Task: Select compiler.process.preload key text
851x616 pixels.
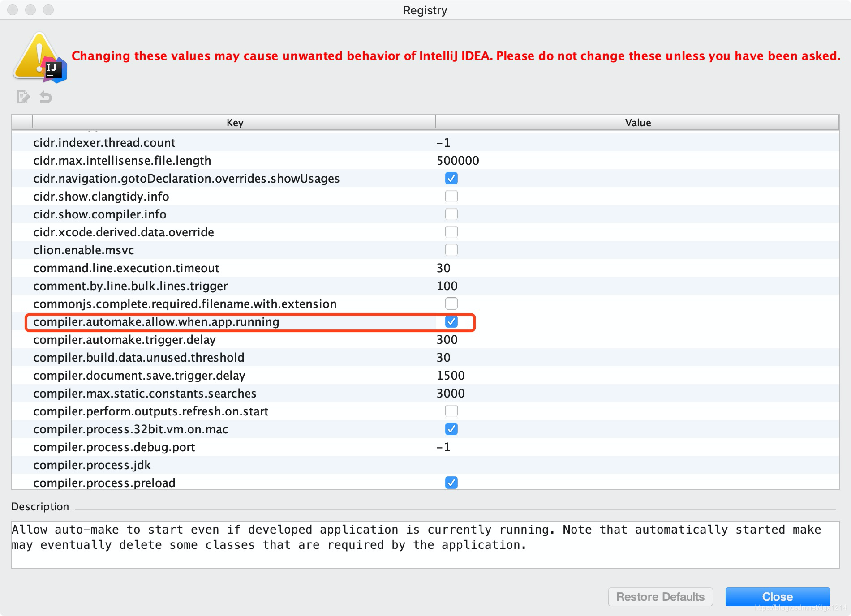Action: coord(104,483)
